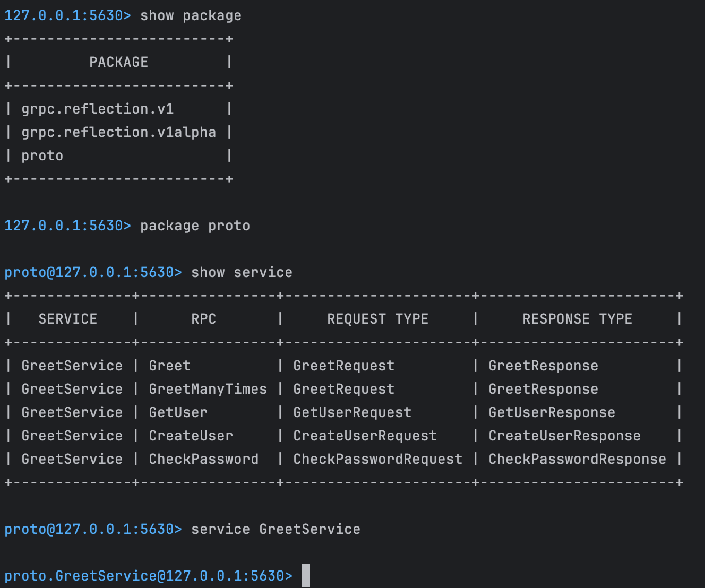The width and height of the screenshot is (705, 588).
Task: Click the 'package proto' command text
Action: (195, 226)
